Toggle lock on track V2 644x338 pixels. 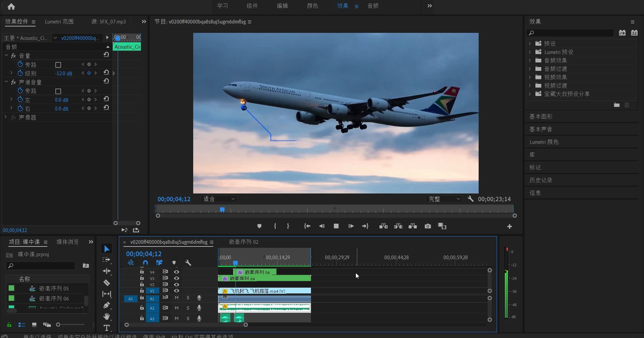coord(142,284)
